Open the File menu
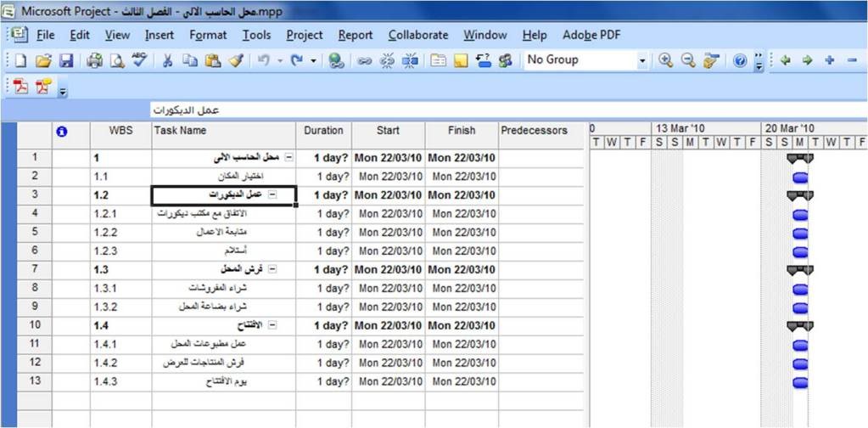 [45, 36]
